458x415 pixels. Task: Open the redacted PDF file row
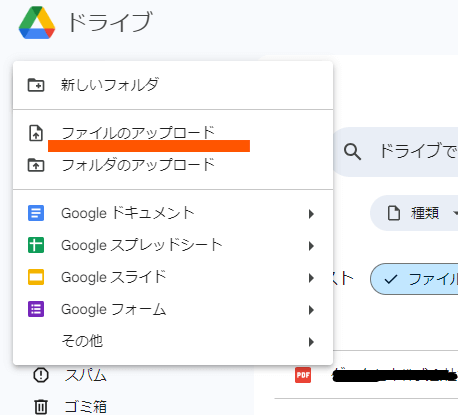click(x=366, y=375)
